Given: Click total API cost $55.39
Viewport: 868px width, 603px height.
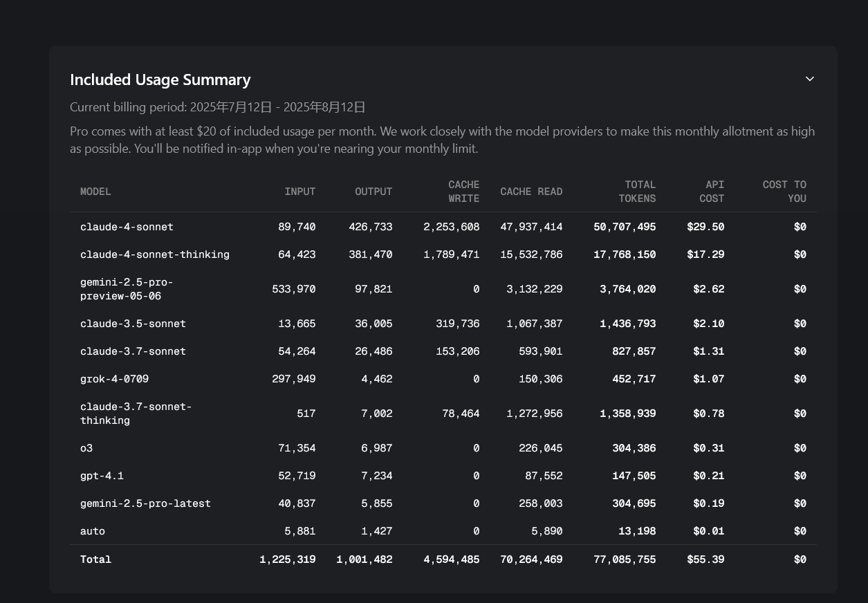Looking at the screenshot, I should 705,559.
